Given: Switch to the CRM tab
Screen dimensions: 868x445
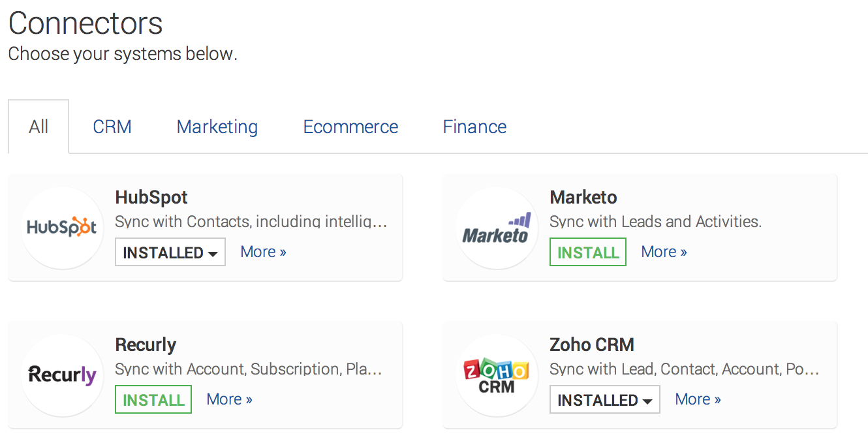Looking at the screenshot, I should 112,127.
